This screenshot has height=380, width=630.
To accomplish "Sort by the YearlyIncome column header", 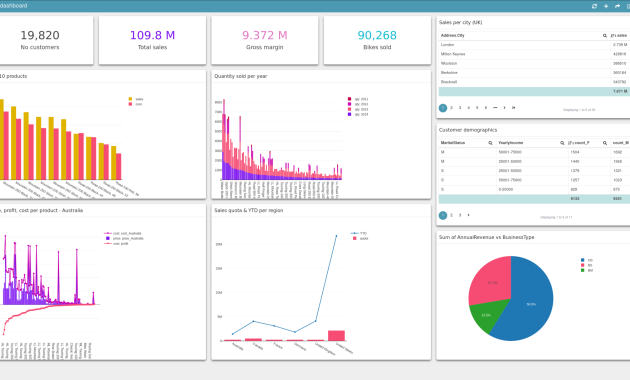I will coord(511,143).
